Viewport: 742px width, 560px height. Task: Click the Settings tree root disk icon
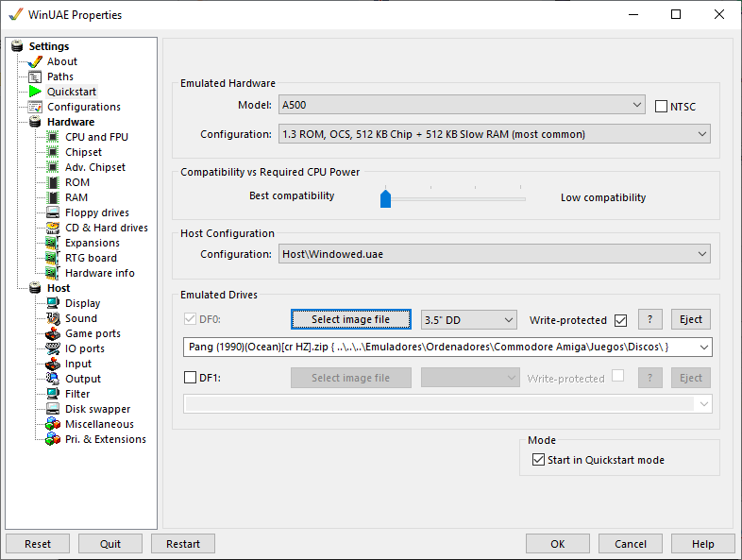point(17,46)
